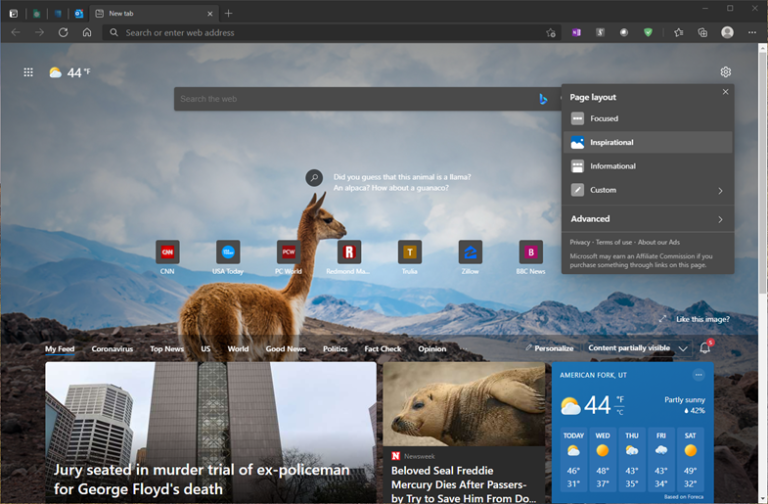
Task: Switch to the Coronavirus feed tab
Action: click(112, 349)
